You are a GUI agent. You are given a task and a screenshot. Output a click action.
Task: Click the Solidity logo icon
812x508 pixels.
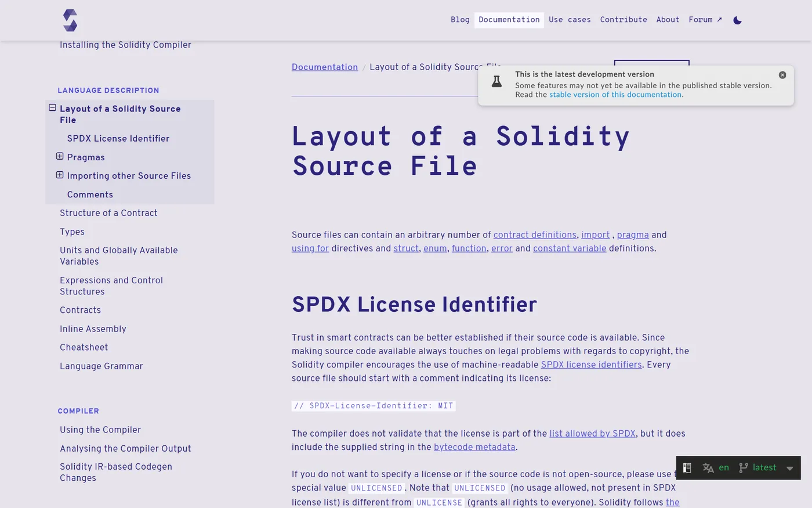[70, 20]
